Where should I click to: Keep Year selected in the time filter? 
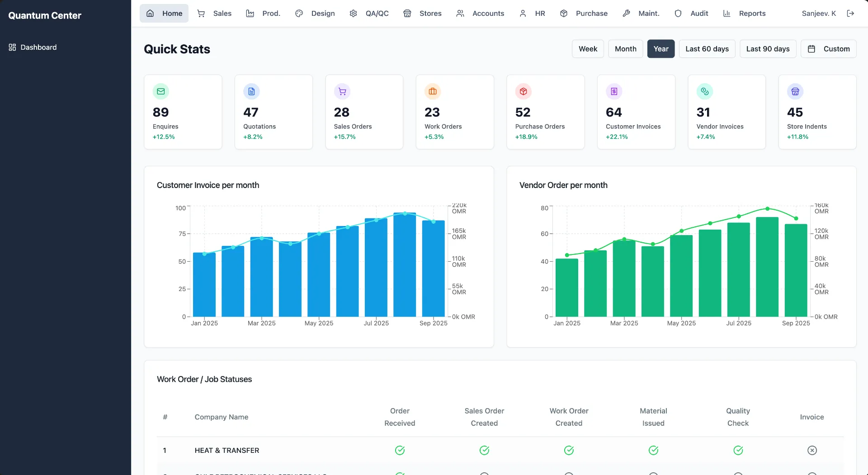click(660, 49)
